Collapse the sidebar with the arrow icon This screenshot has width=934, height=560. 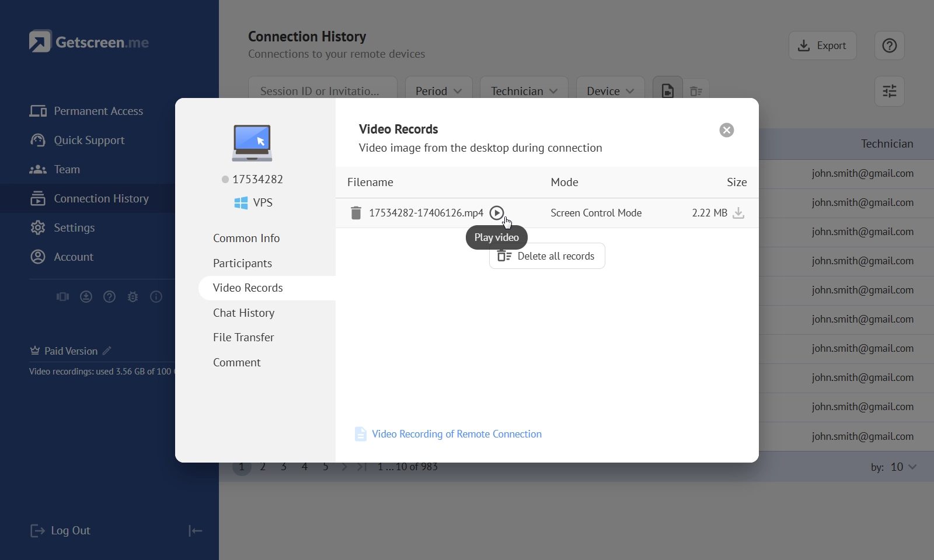click(x=195, y=531)
